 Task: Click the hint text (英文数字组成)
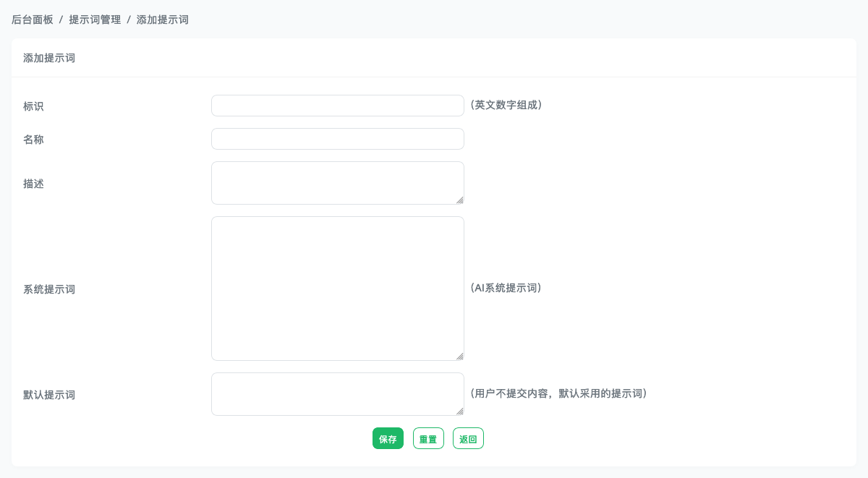pyautogui.click(x=506, y=105)
